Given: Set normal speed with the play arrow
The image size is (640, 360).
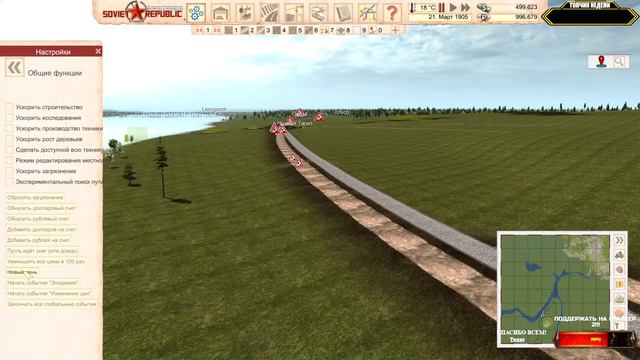Looking at the screenshot, I should pos(453,7).
